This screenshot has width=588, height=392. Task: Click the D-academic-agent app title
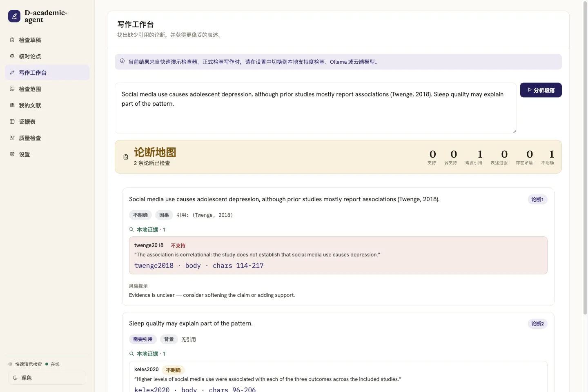point(46,16)
